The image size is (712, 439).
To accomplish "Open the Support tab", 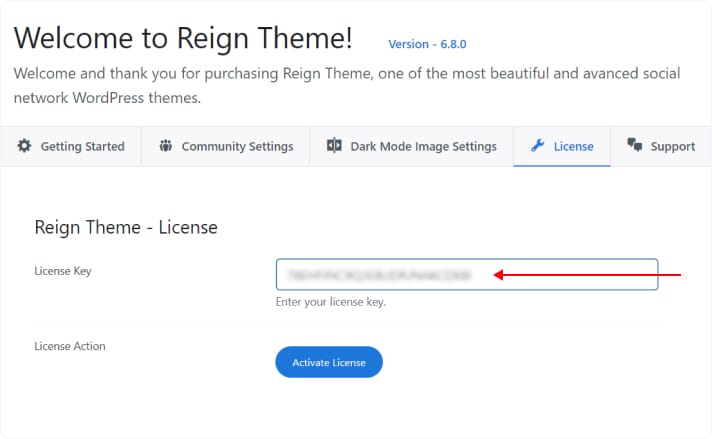I will [672, 146].
